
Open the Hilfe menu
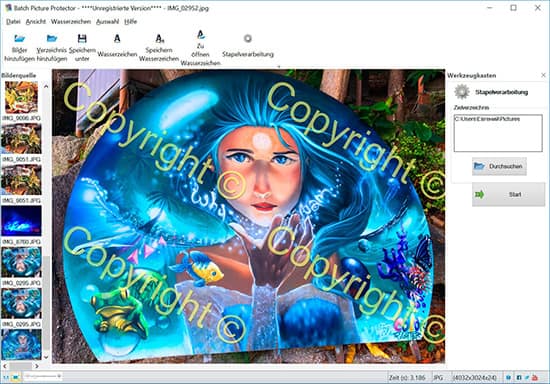tap(130, 22)
